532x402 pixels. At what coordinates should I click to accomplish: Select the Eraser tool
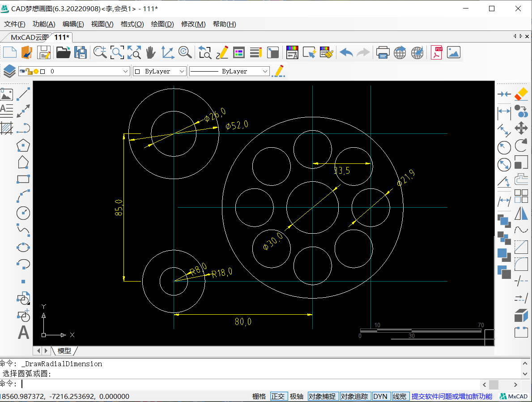pyautogui.click(x=521, y=94)
